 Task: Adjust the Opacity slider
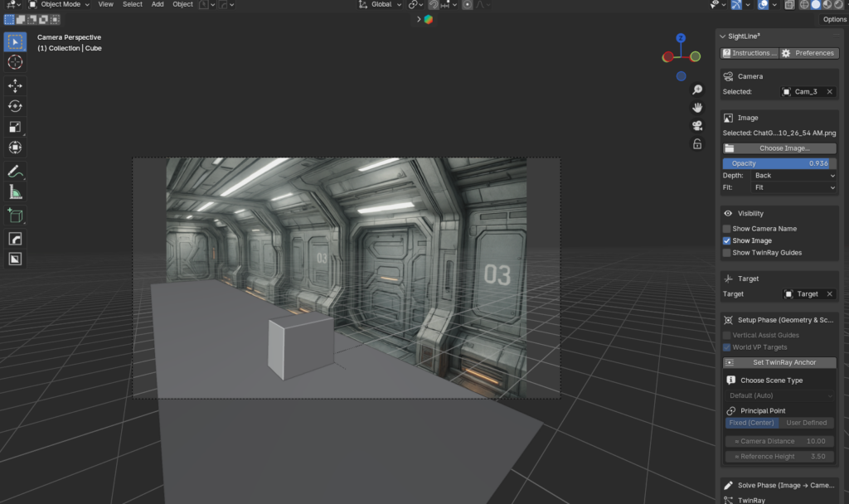779,163
